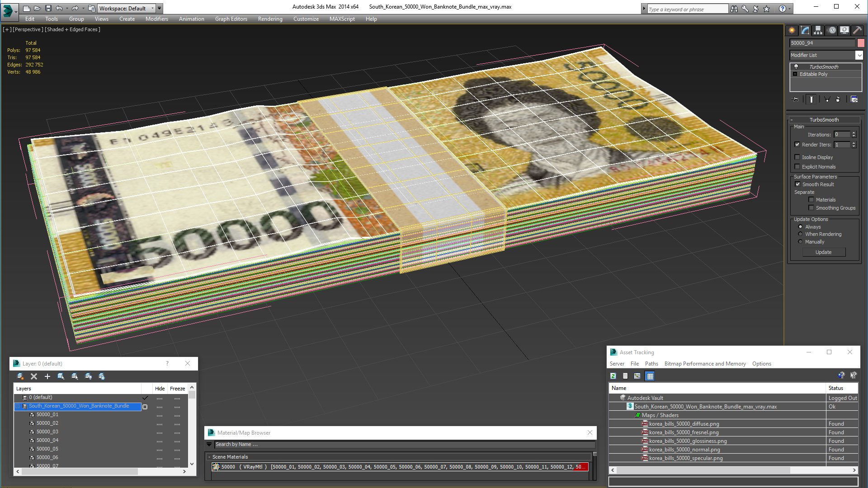
Task: Open Paths menu in Asset Tracking
Action: coord(651,364)
